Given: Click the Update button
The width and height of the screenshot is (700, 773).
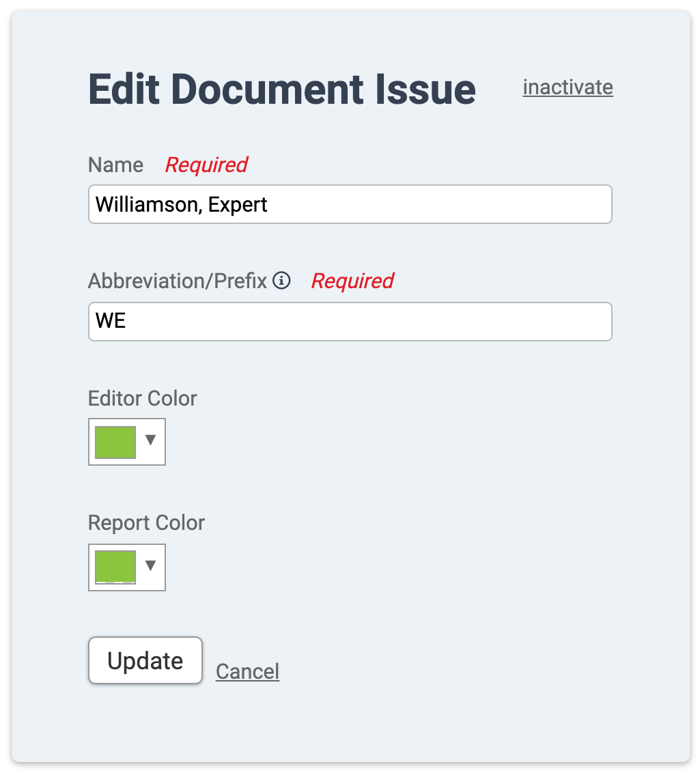Looking at the screenshot, I should 145,660.
